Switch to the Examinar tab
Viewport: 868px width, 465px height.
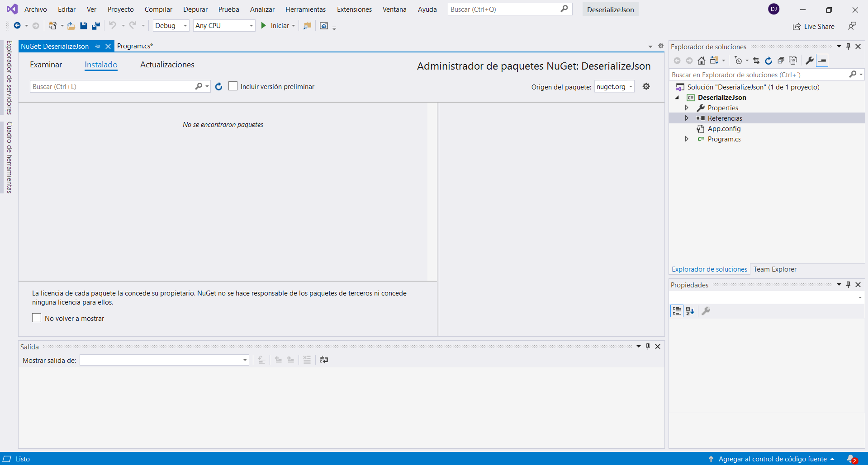[46, 65]
